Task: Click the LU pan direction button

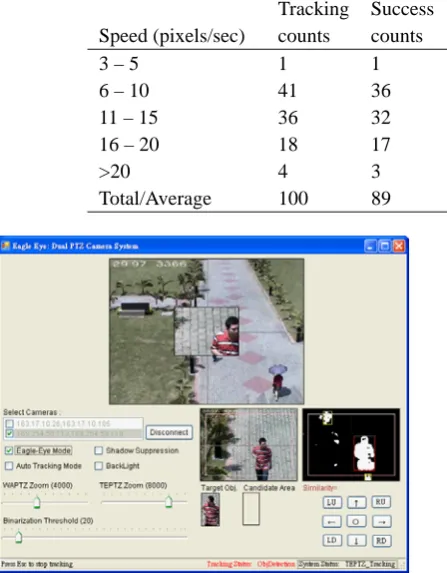Action: [x=332, y=502]
